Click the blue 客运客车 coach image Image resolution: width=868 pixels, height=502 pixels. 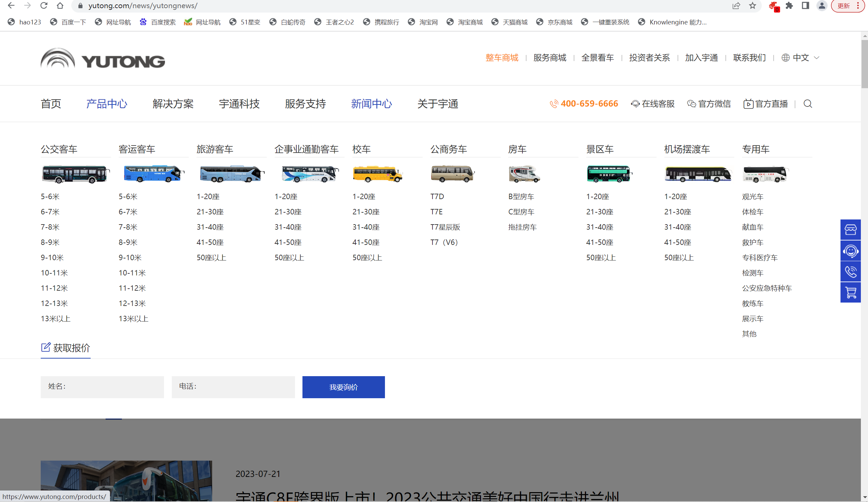(x=154, y=174)
